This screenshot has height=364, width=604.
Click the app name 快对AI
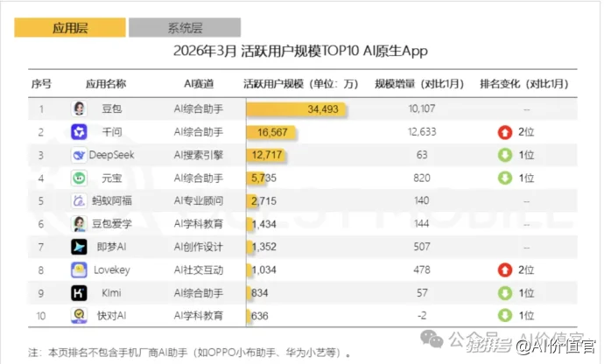coord(111,316)
